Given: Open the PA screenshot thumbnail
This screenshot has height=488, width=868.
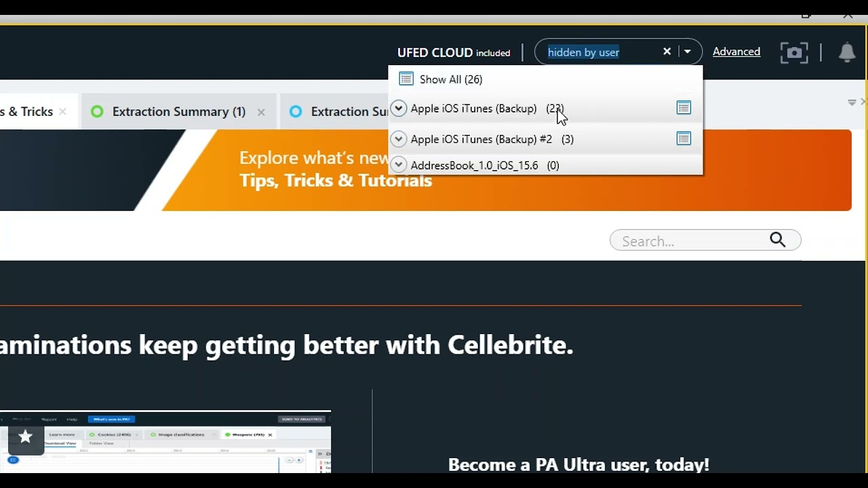Looking at the screenshot, I should [x=165, y=442].
